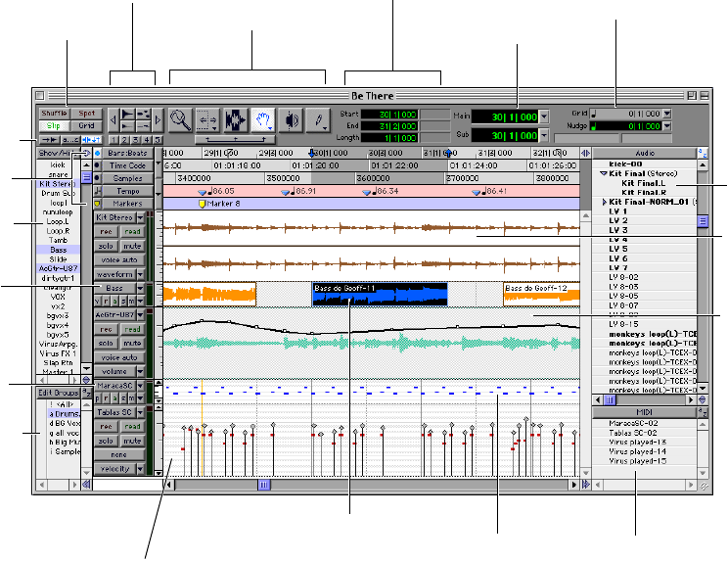Mute the Kit Stereo track
Image resolution: width=728 pixels, height=561 pixels.
click(132, 246)
